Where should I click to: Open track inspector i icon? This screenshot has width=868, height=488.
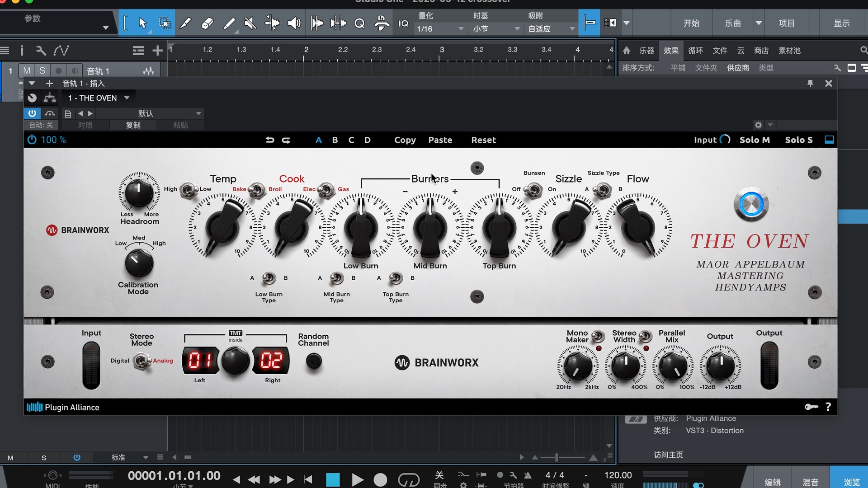(x=22, y=50)
